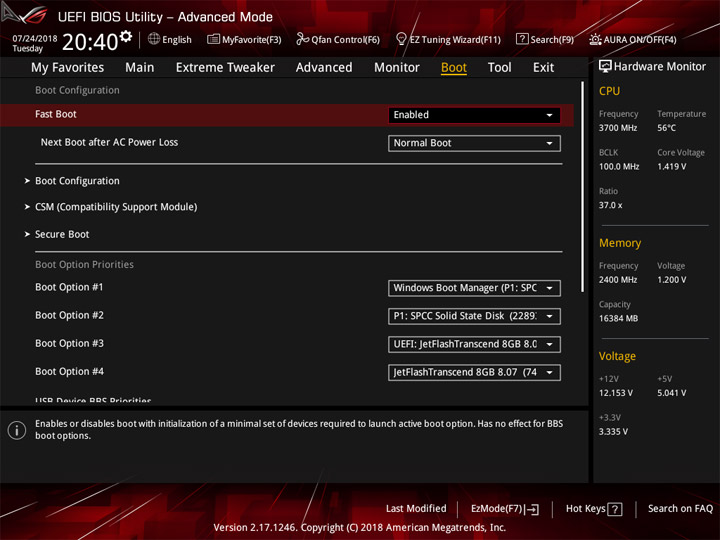Expand the Boot Configuration submenu

(77, 181)
